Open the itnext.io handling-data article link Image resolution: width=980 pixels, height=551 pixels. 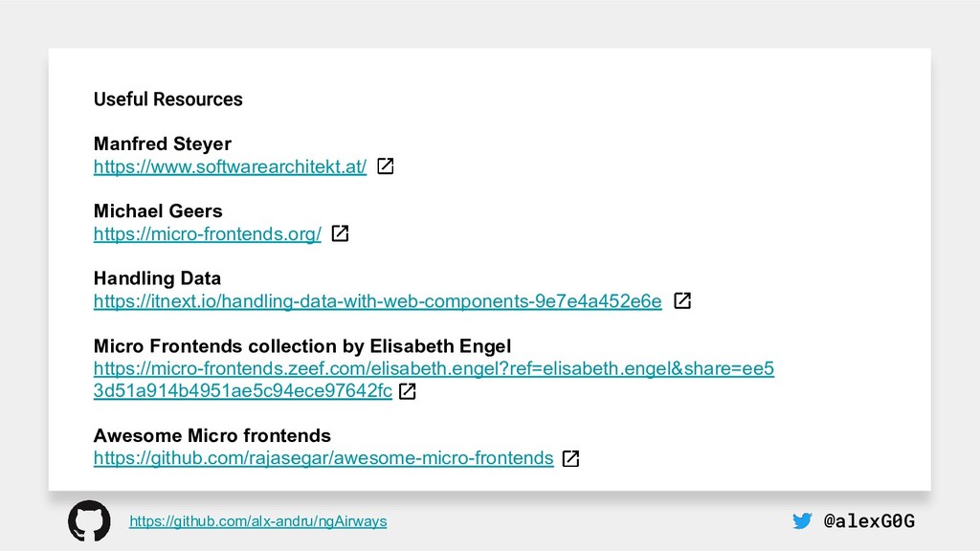[x=377, y=301]
